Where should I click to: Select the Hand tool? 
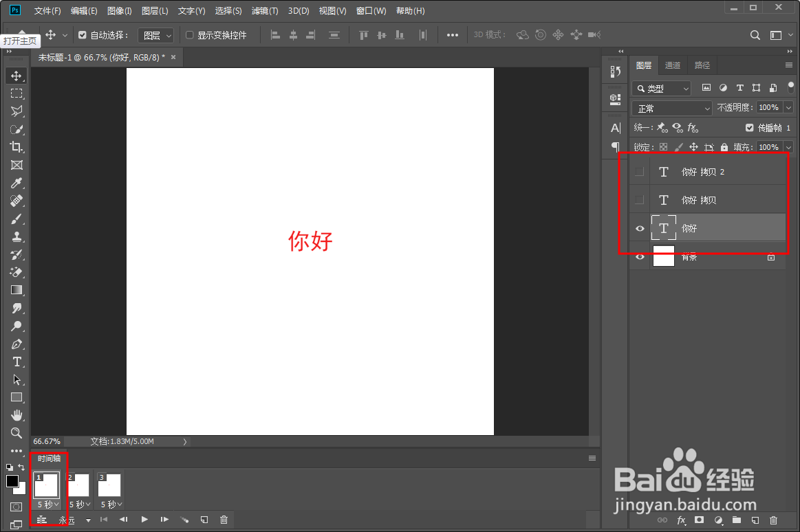click(17, 415)
